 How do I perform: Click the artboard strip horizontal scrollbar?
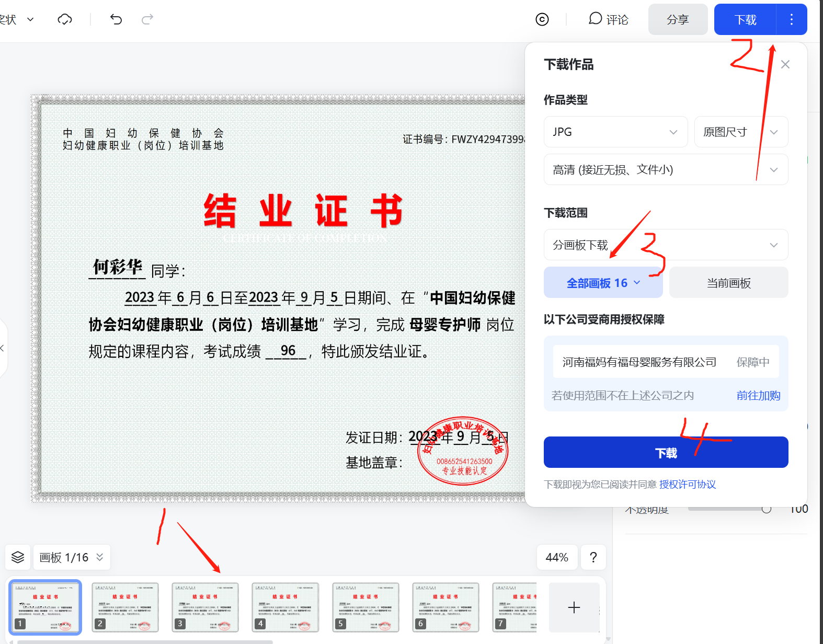[145, 642]
